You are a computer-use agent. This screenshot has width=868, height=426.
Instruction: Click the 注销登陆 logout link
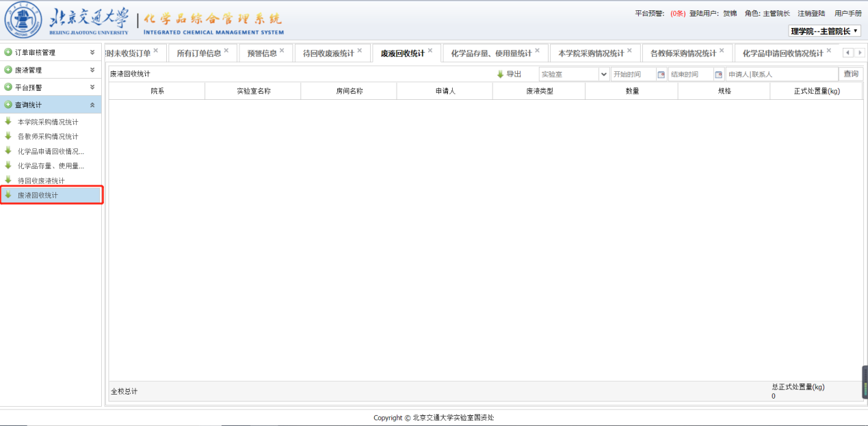coord(811,14)
